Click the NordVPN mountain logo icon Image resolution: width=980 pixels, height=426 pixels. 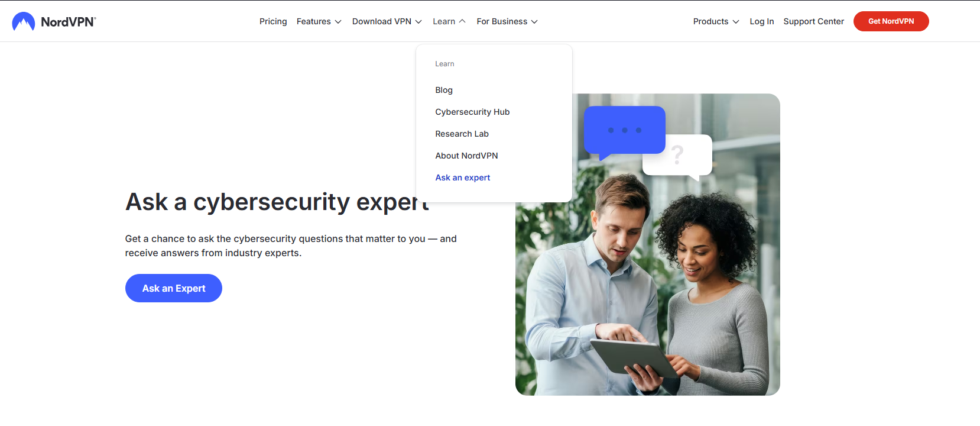pyautogui.click(x=24, y=22)
